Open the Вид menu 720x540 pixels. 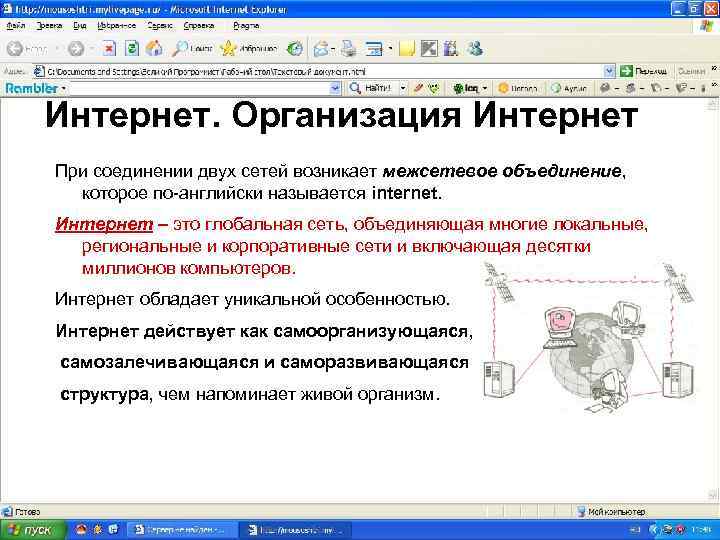click(x=79, y=26)
